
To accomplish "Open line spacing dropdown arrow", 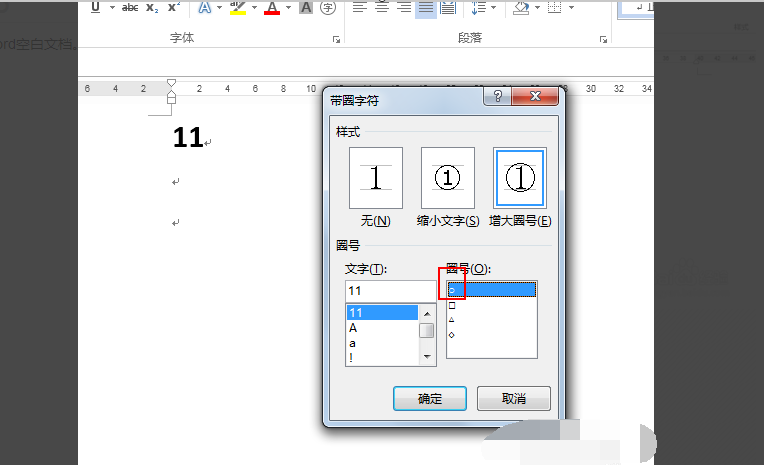I will [x=494, y=7].
